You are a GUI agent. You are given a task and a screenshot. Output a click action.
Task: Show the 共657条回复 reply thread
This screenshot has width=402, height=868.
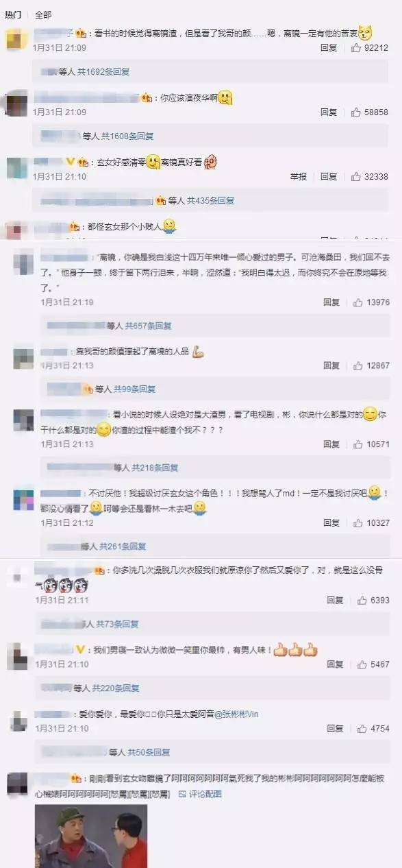tap(149, 326)
